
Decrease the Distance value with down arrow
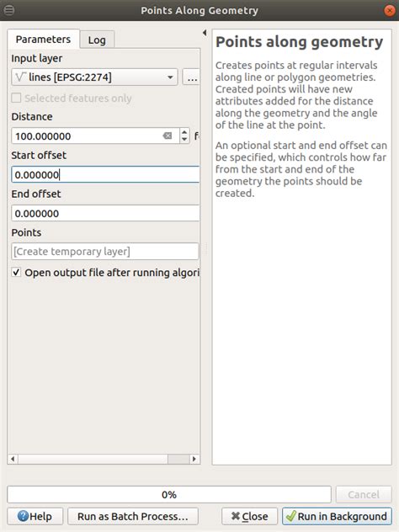point(184,140)
